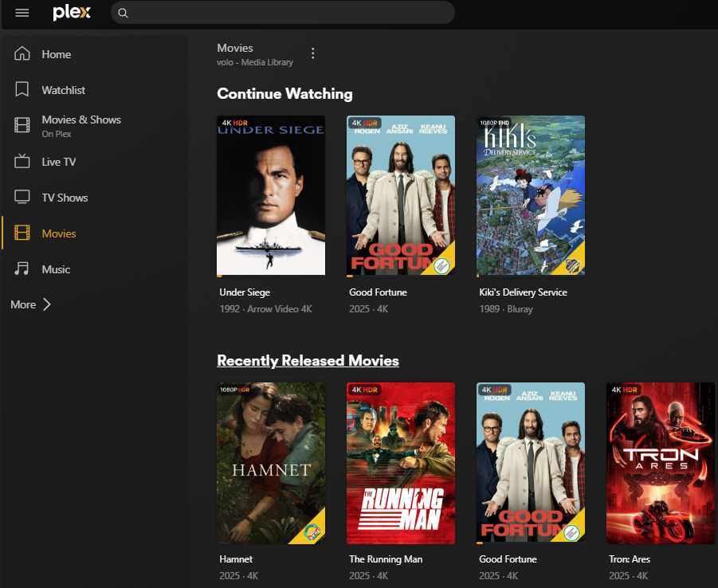Screen dimensions: 718x588
Task: Open the hamburger menu icon
Action: tap(22, 13)
